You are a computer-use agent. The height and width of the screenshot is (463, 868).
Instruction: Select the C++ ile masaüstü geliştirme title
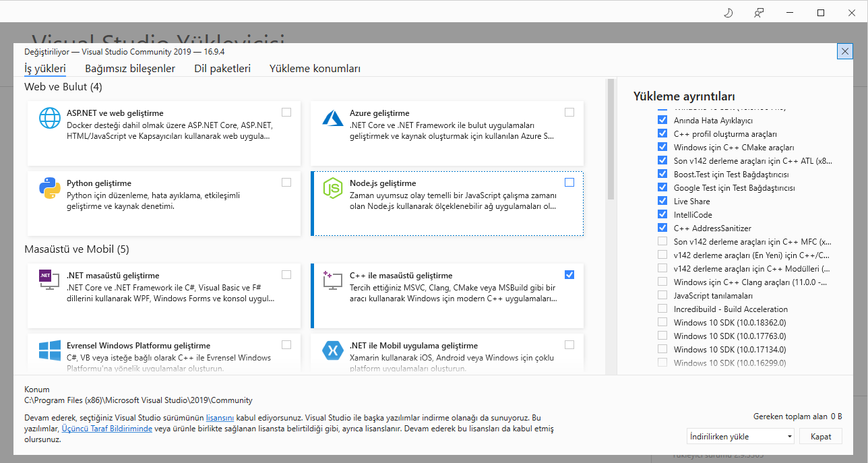401,276
